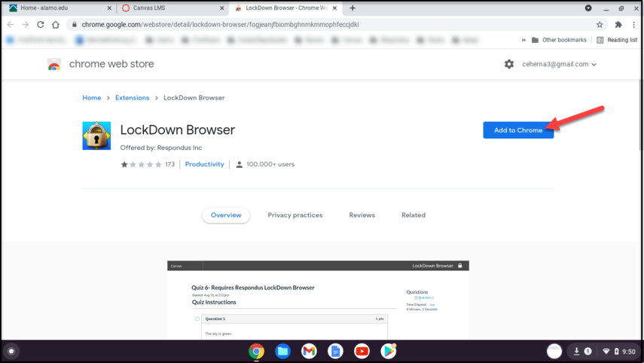Expand the ceherna3@gmail.com account dropdown
The width and height of the screenshot is (644, 363).
tap(559, 65)
